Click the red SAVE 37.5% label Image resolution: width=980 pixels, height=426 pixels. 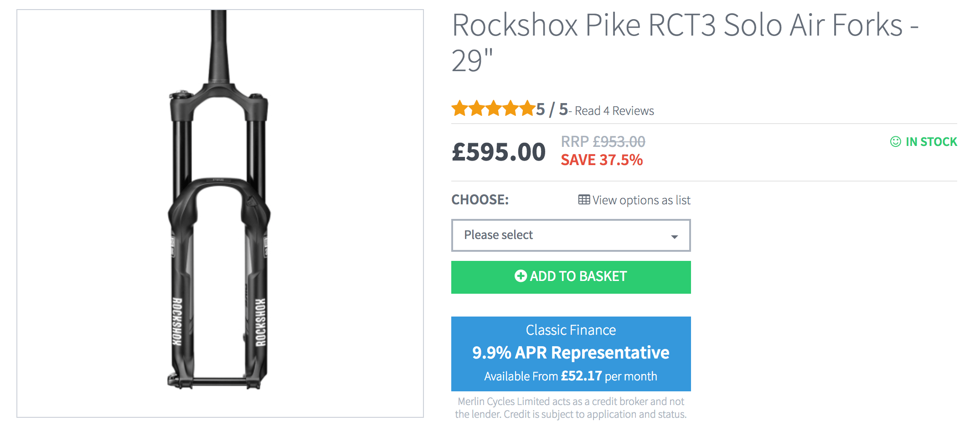click(x=602, y=160)
